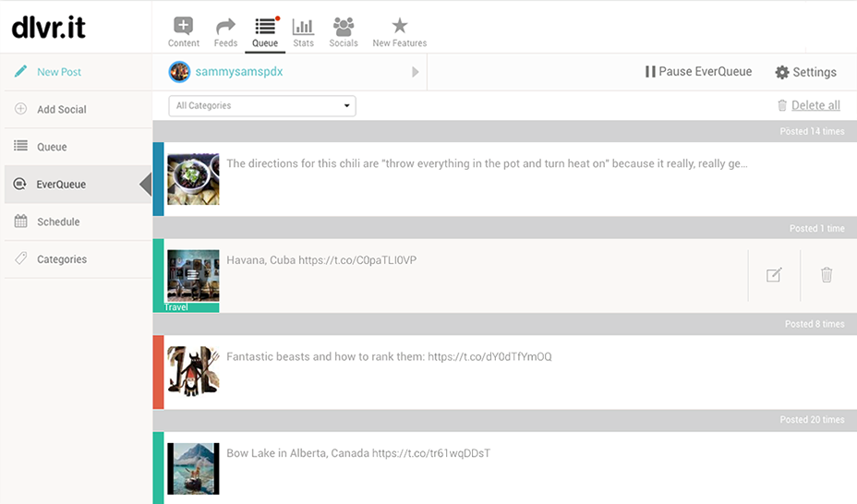Click the Settings gear icon
Image resolution: width=857 pixels, height=504 pixels.
tap(782, 72)
